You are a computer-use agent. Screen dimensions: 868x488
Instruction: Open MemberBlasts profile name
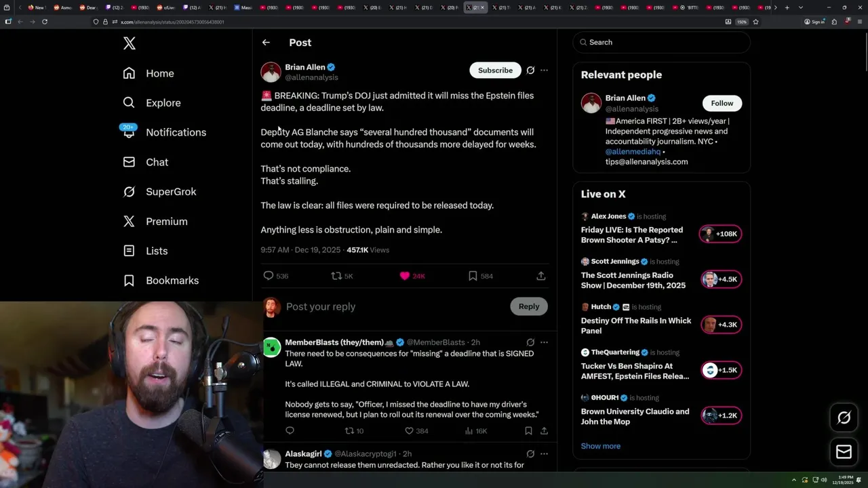pos(339,342)
